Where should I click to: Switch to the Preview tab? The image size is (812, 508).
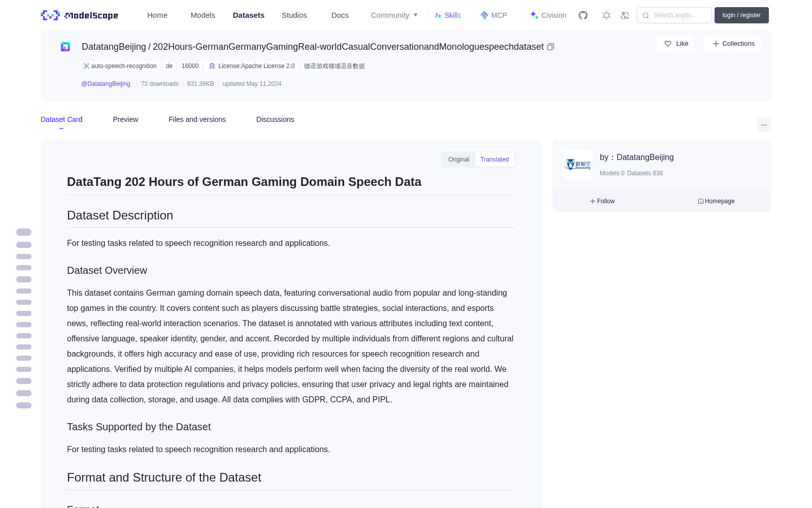click(x=125, y=119)
